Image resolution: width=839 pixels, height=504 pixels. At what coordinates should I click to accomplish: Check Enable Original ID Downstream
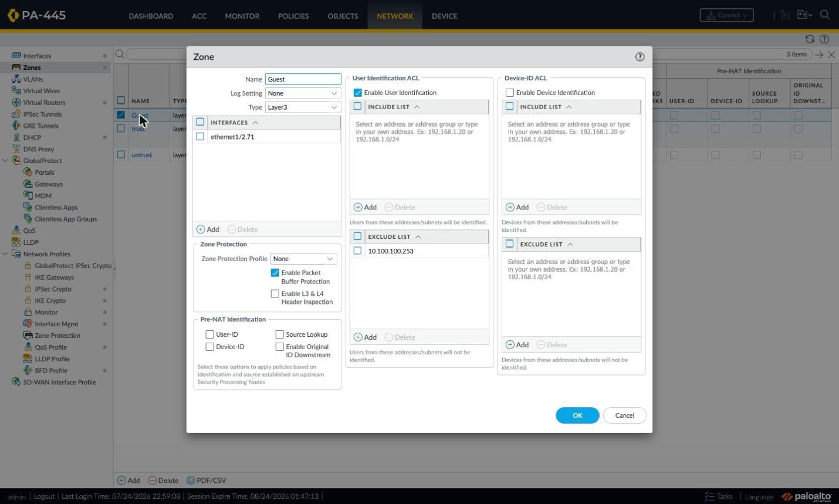279,347
